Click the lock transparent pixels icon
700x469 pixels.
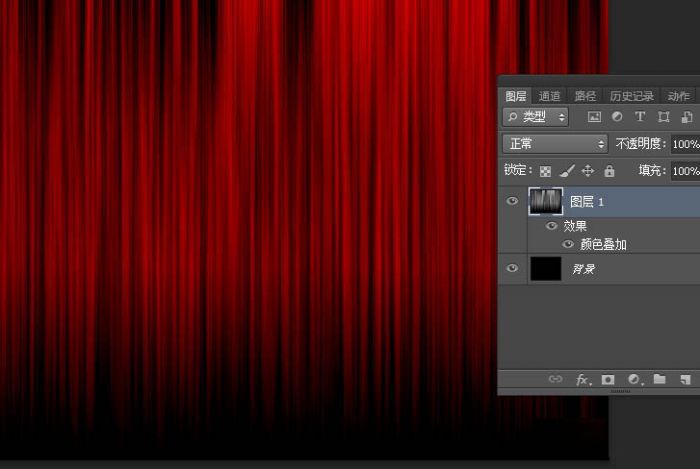click(x=545, y=171)
